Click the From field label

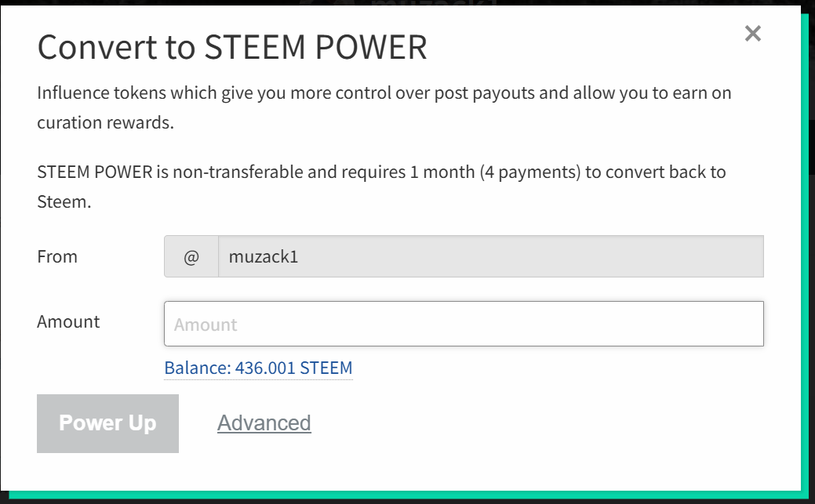pos(57,256)
